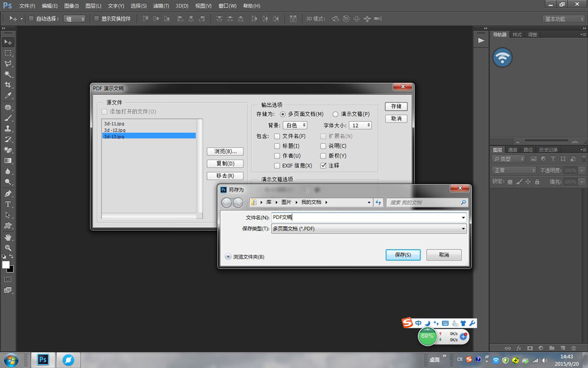Check the 标题(I) title checkbox
Screen dimensions: 588x368
(277, 146)
